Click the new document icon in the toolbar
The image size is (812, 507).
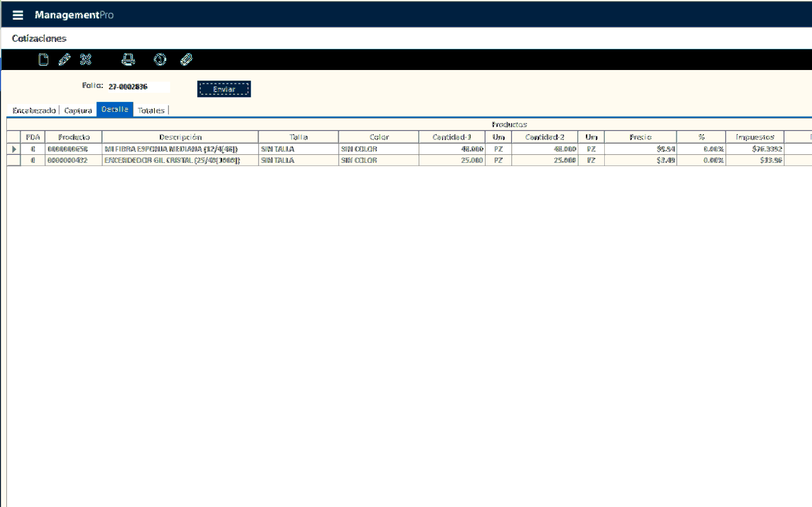43,59
